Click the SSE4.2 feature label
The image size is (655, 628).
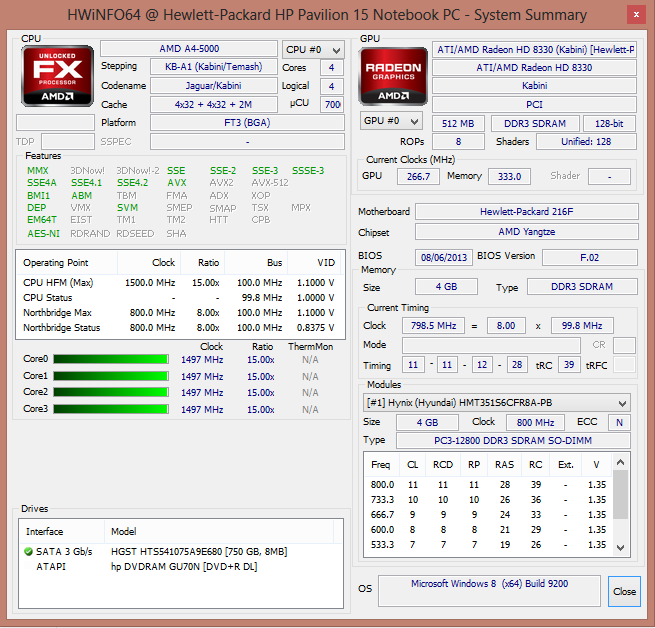point(132,183)
